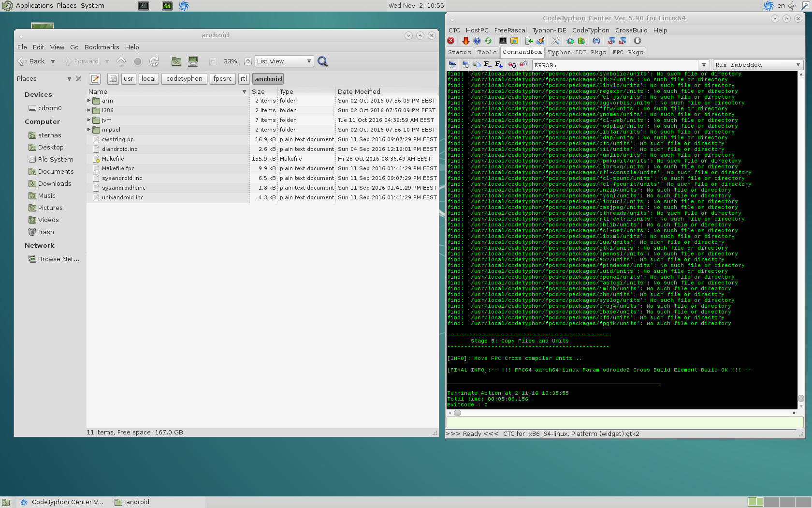Click the system monitor icon in top panel

167,6
